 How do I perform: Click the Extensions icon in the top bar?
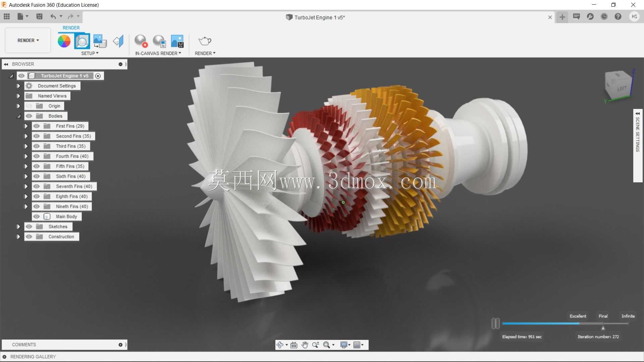coord(590,16)
